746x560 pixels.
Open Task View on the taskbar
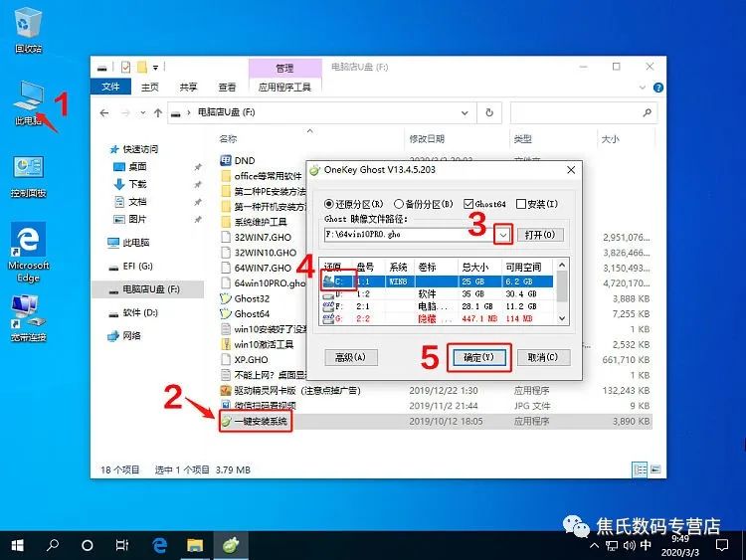click(x=121, y=545)
